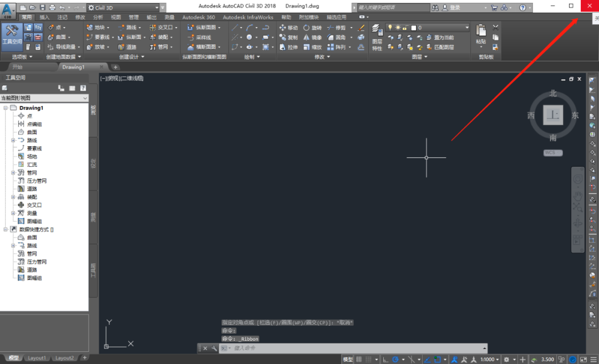Click the Save icon in quick access toolbar
The image size is (599, 364).
pyautogui.click(x=42, y=7)
